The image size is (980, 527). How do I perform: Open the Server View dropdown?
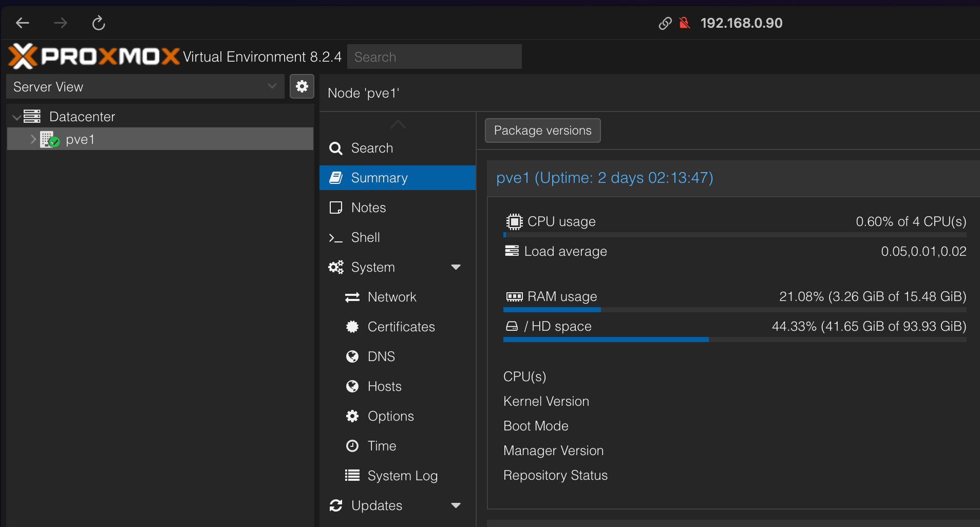(x=145, y=86)
